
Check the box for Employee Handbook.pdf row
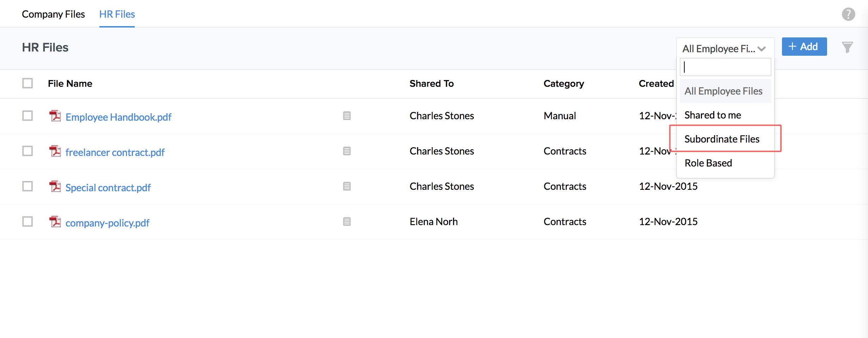click(x=27, y=116)
